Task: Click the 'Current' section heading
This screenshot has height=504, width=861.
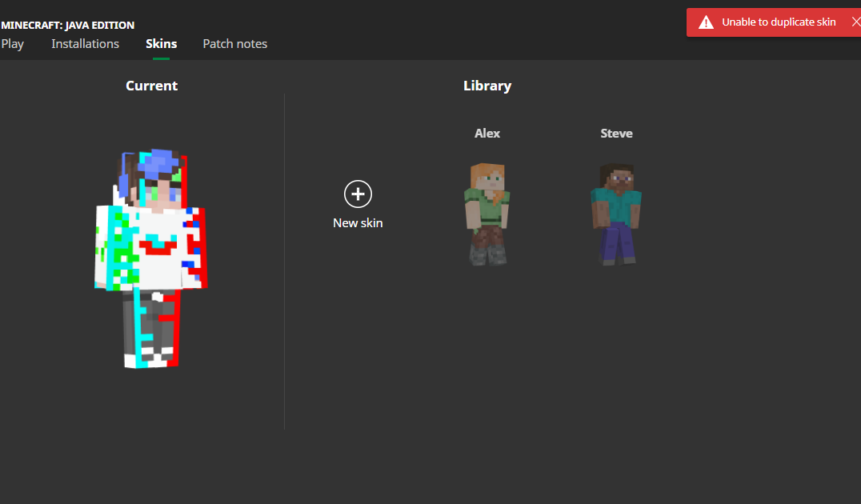Action: (151, 86)
